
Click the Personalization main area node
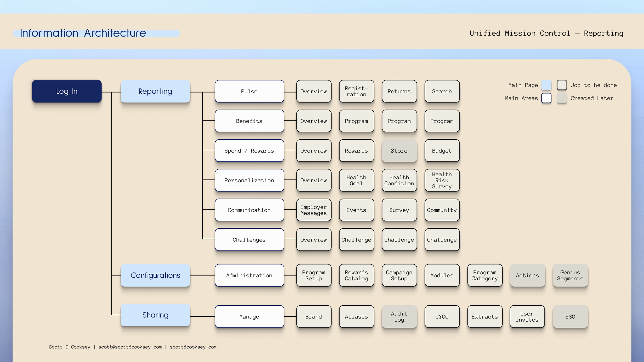(x=249, y=180)
